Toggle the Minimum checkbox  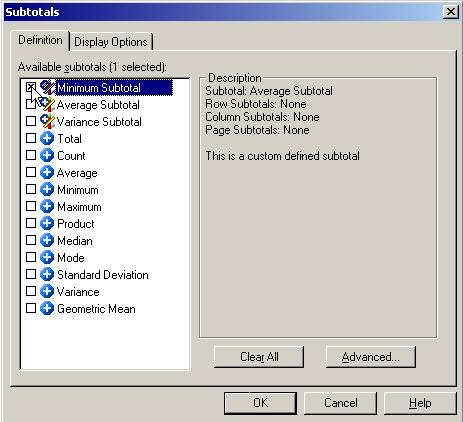pos(31,189)
